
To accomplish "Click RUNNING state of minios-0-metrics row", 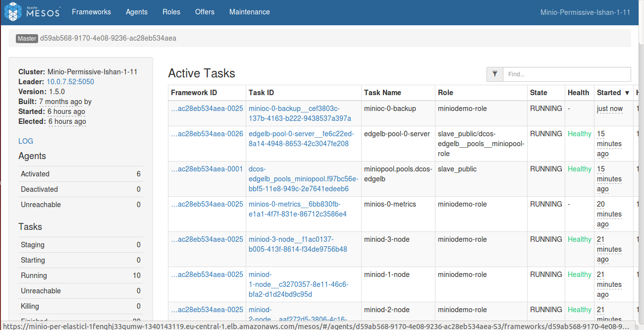I will pos(546,204).
